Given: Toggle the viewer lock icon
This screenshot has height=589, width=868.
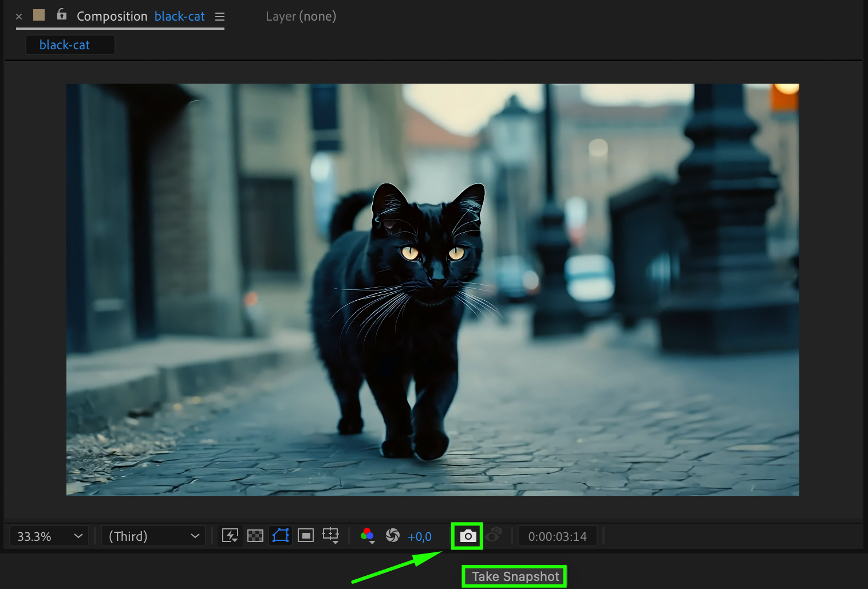Looking at the screenshot, I should pyautogui.click(x=62, y=15).
